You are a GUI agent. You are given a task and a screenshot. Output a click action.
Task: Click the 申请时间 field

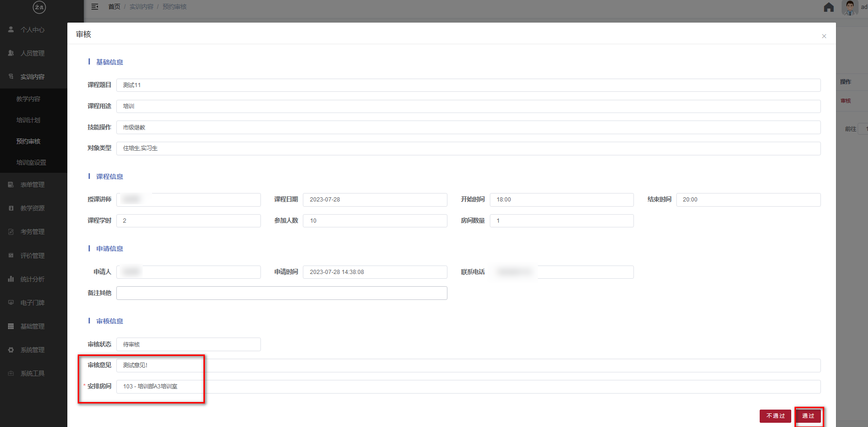click(375, 272)
